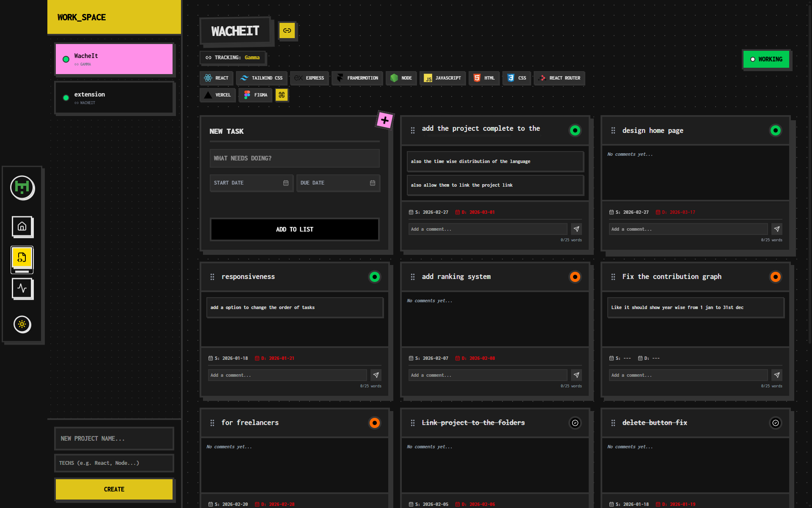Focus the TECHS input field
Screen dimensions: 812x508
(114, 463)
